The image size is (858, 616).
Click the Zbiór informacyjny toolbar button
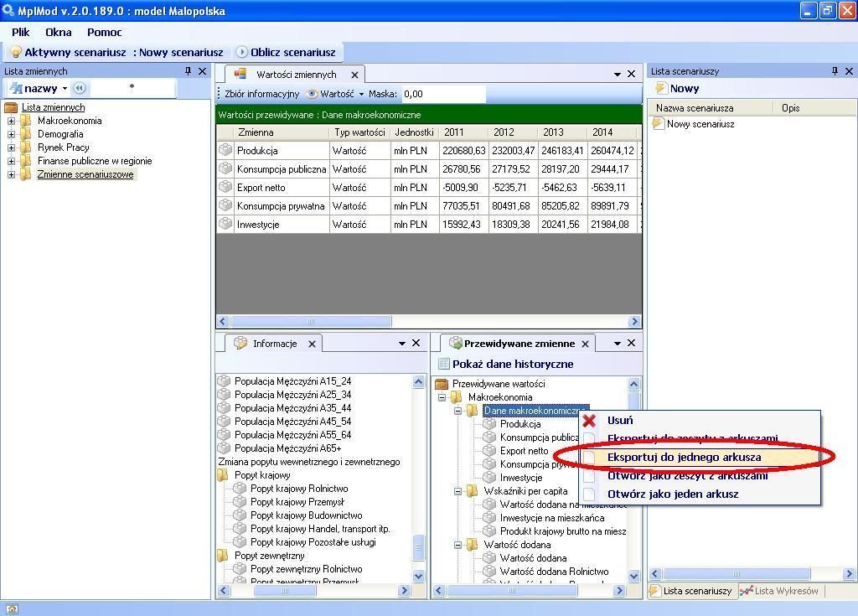[261, 94]
